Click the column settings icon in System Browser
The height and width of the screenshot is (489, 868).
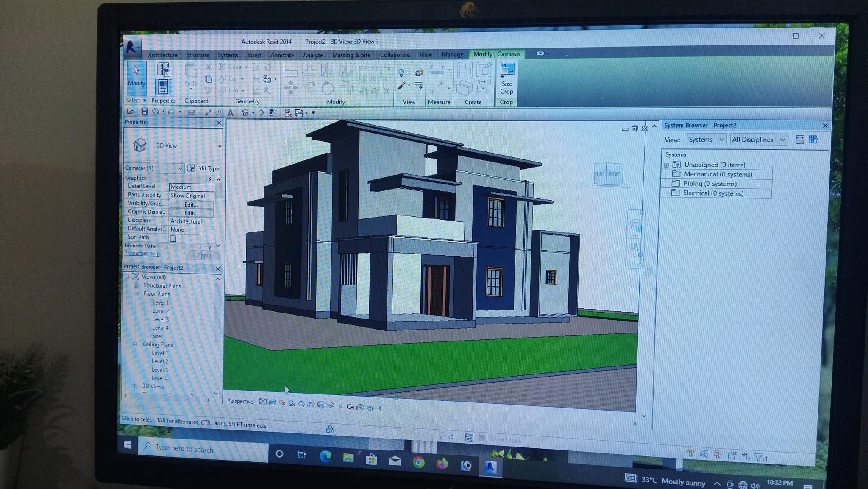[x=813, y=140]
